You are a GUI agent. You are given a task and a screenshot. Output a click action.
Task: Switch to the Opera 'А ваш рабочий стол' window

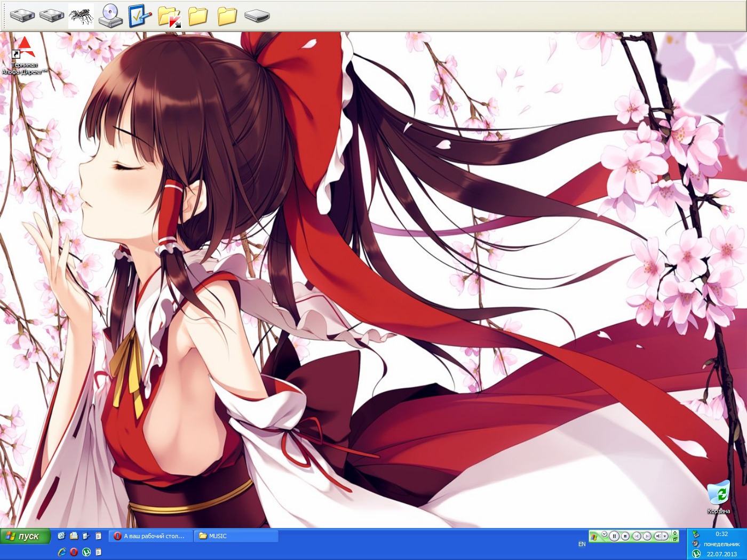pos(150,536)
